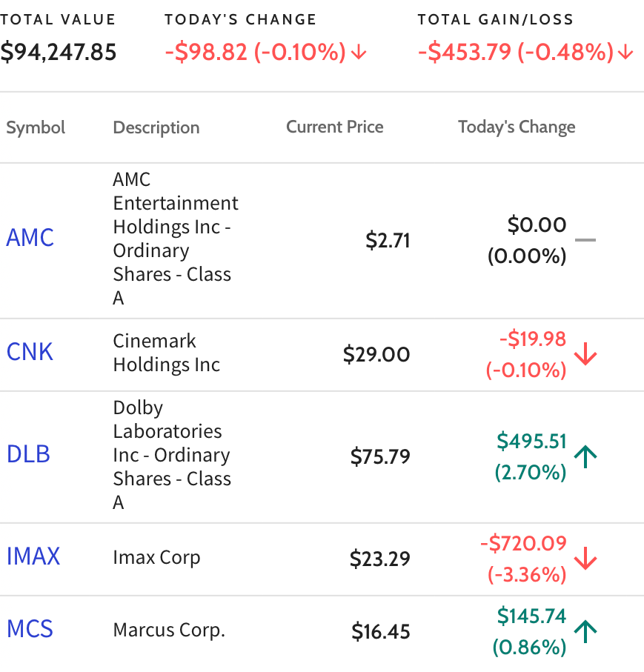Select the Imax Corp description text
644x672 pixels.
(x=156, y=558)
